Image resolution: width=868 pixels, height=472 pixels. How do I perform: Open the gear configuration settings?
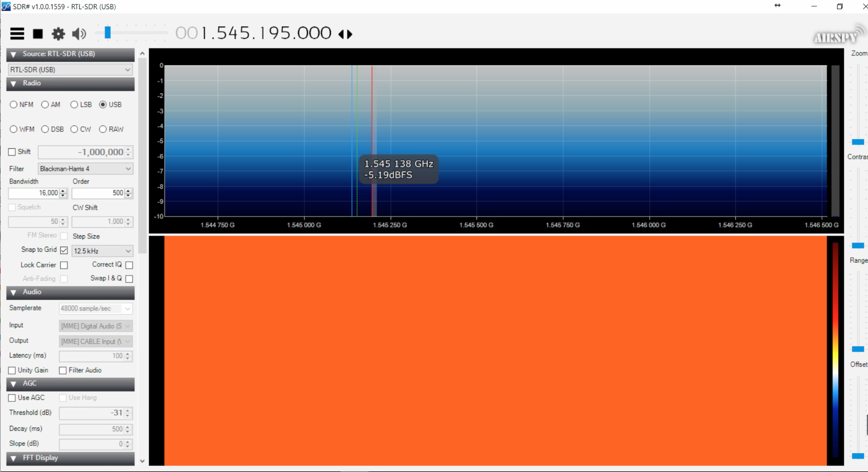click(58, 34)
